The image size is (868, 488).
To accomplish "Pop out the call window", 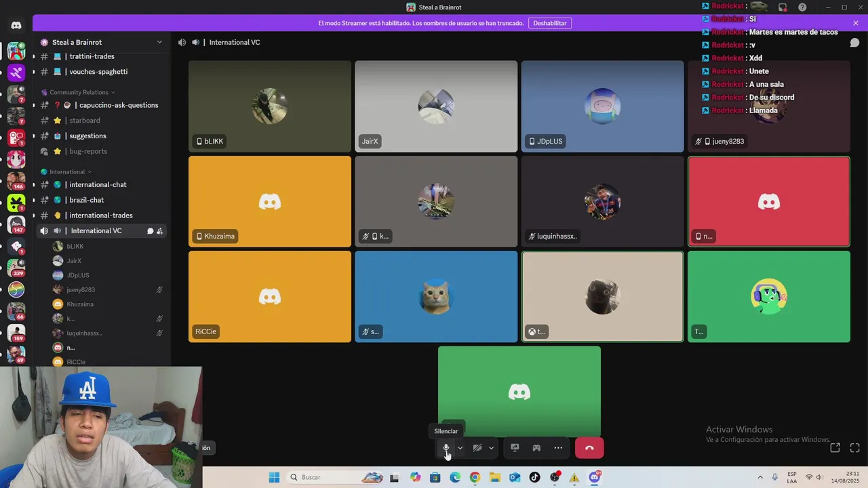I will (x=835, y=448).
